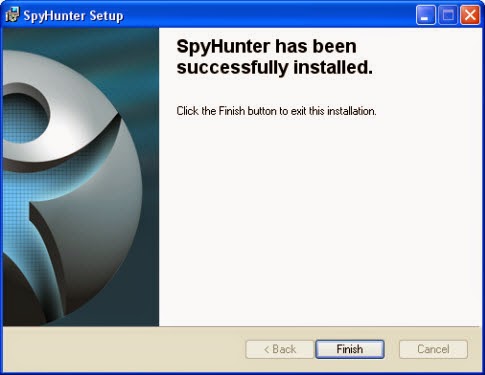Click the SpyHunter logo artwork on the banner
Screen dimensions: 485x375
click(72, 187)
